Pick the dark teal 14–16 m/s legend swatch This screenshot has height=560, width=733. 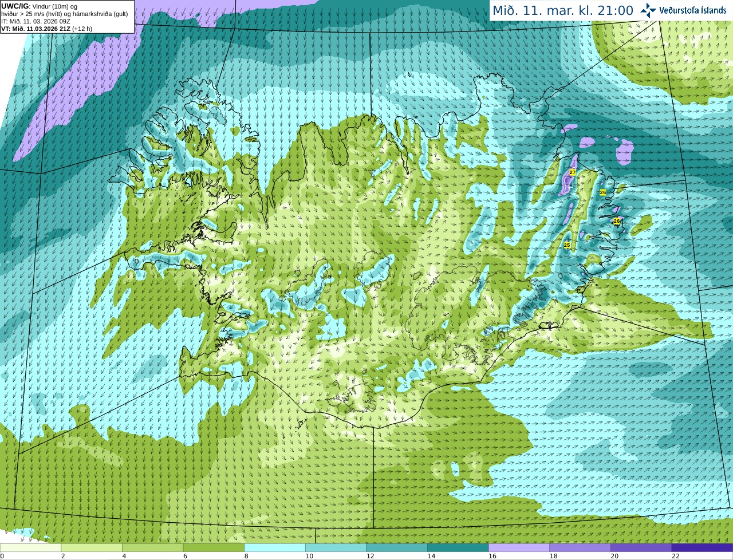(458, 547)
